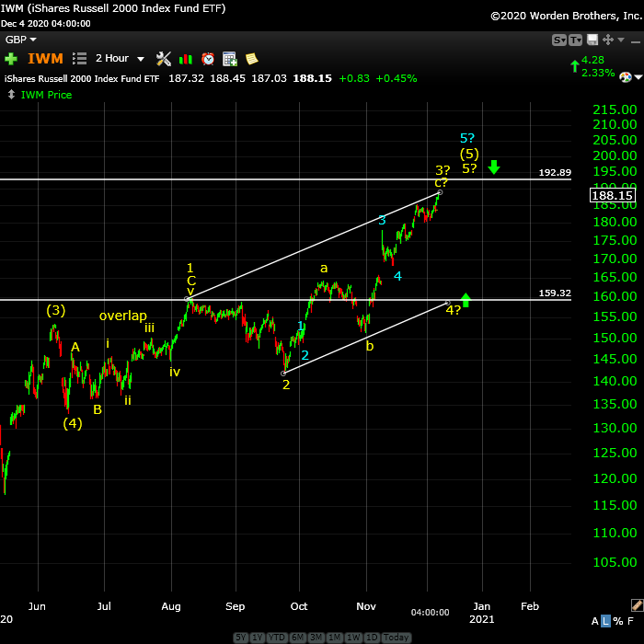Select the cyan '4' wave label

click(397, 276)
